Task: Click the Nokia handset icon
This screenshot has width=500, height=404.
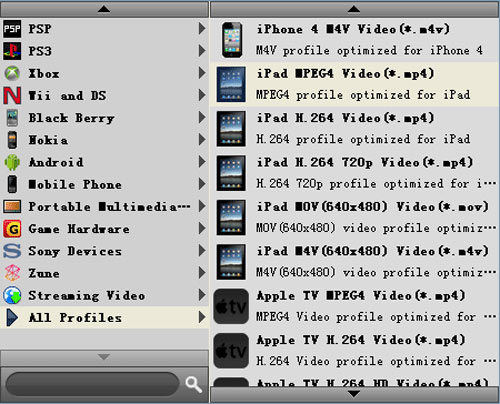Action: pos(12,140)
